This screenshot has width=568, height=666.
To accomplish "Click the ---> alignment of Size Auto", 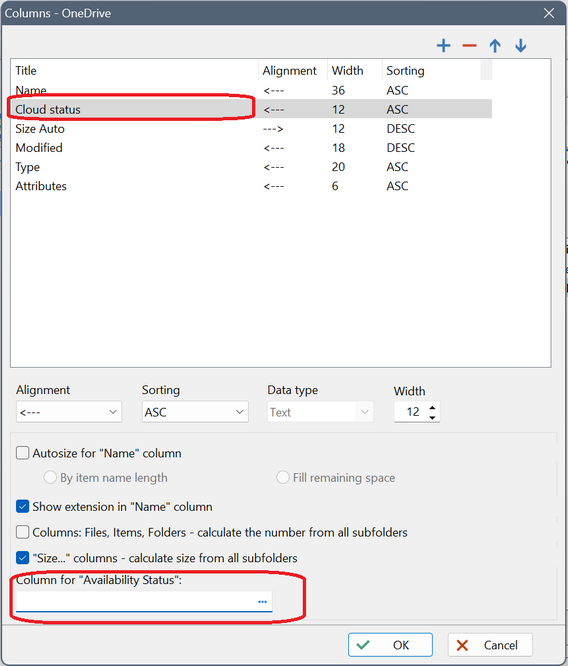I will tap(273, 128).
